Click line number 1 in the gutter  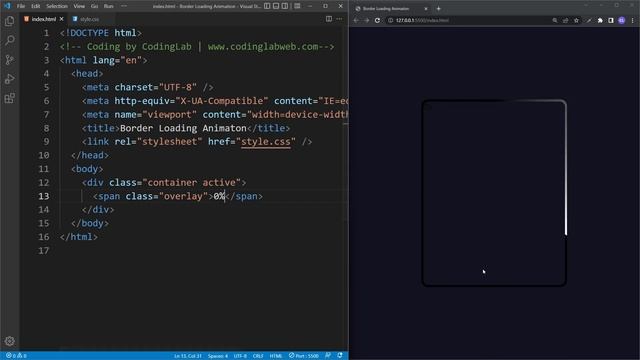point(46,33)
